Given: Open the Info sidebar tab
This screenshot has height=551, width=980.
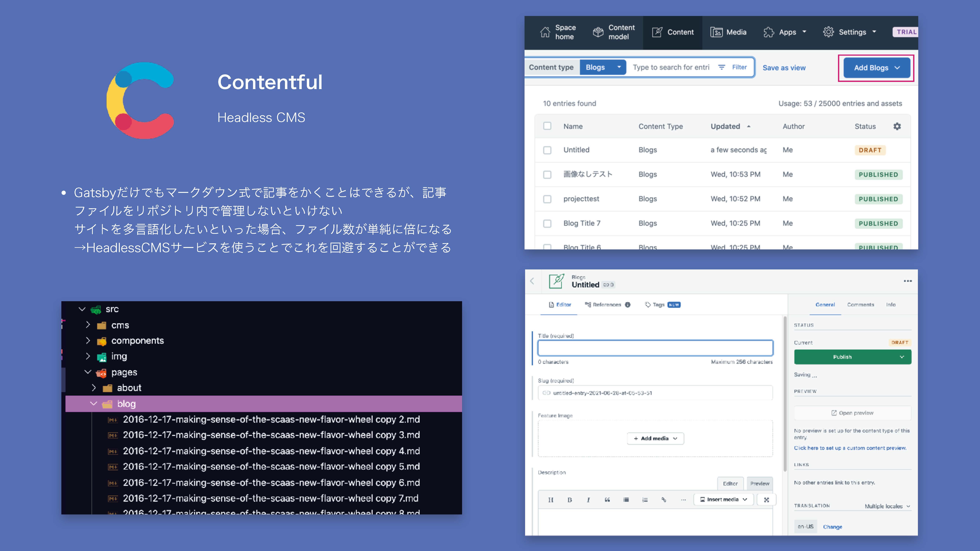Looking at the screenshot, I should [x=891, y=305].
